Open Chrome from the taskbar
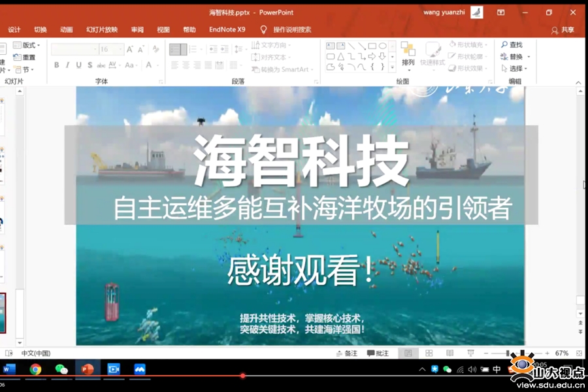The width and height of the screenshot is (588, 392). (x=35, y=369)
